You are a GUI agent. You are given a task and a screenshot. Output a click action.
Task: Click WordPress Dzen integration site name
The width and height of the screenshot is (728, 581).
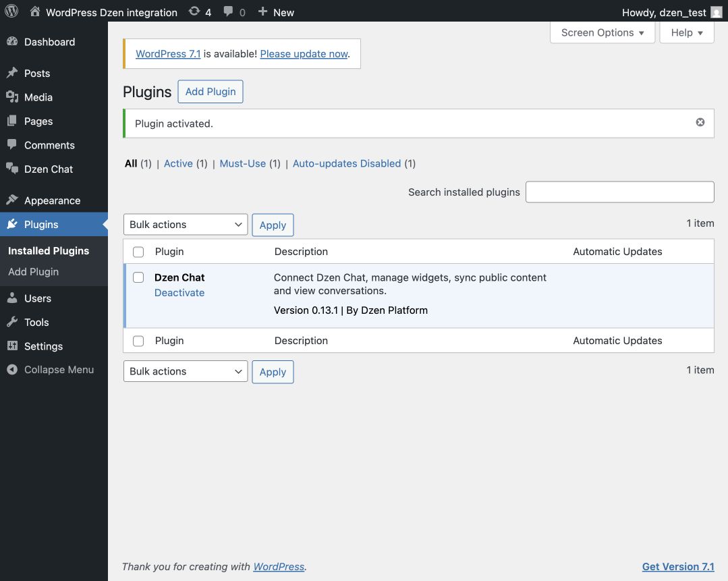(111, 13)
